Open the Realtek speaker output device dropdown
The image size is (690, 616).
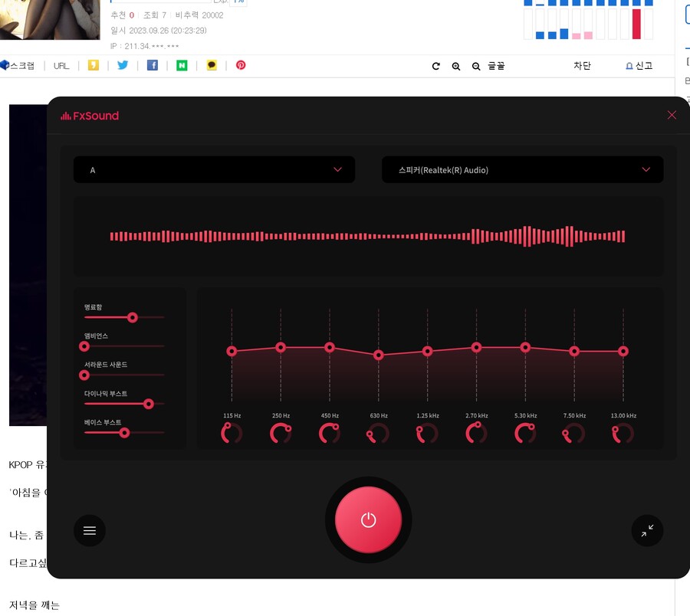[x=522, y=169]
